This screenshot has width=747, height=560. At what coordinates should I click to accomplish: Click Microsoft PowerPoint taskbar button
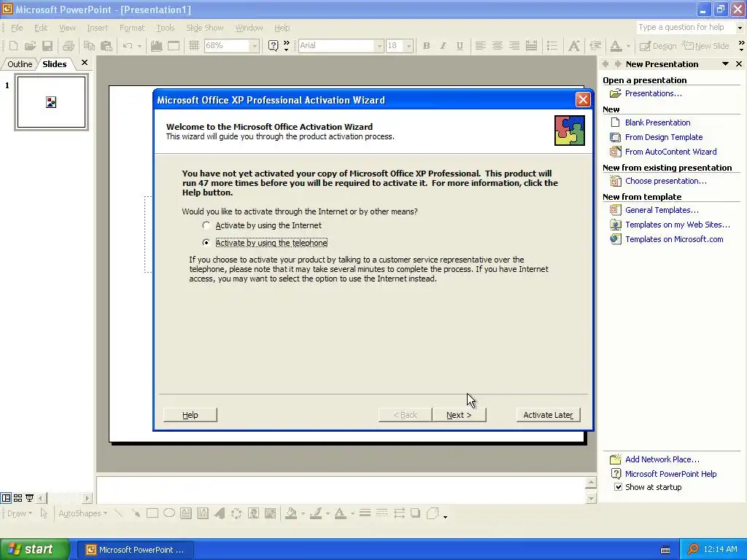136,550
